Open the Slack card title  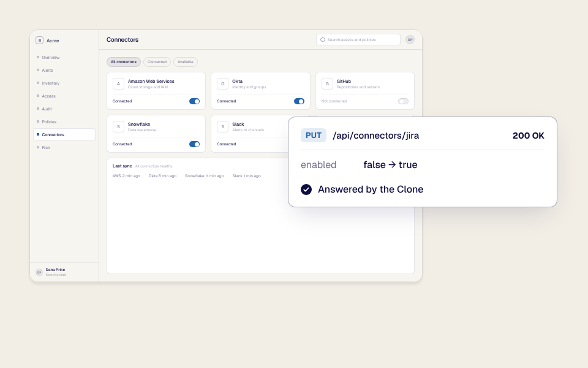pos(238,125)
